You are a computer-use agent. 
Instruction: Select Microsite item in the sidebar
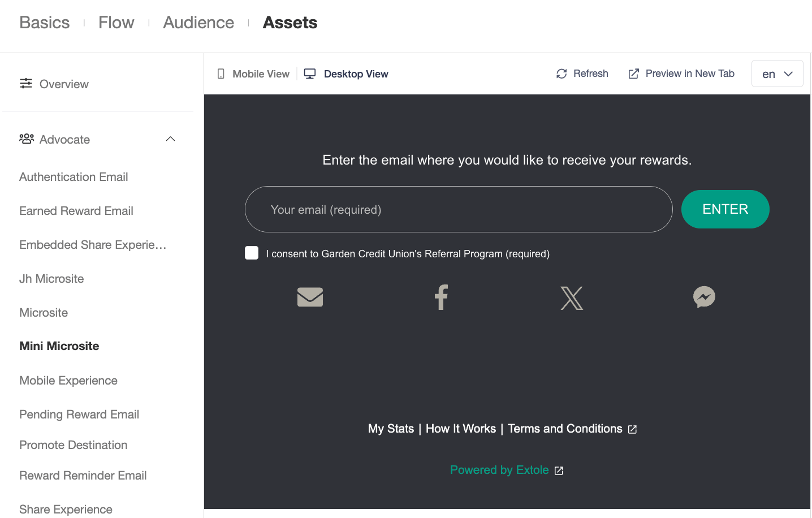pos(44,313)
